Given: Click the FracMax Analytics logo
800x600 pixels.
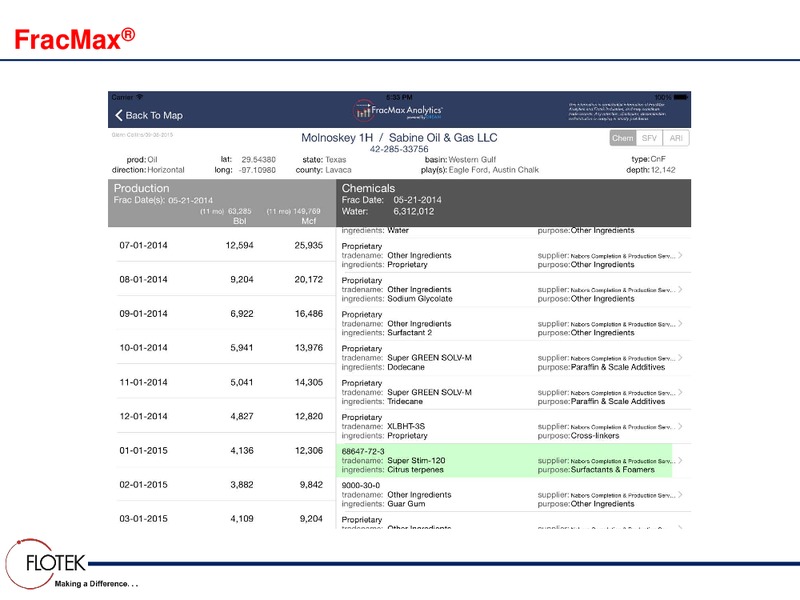Looking at the screenshot, I should tap(398, 110).
